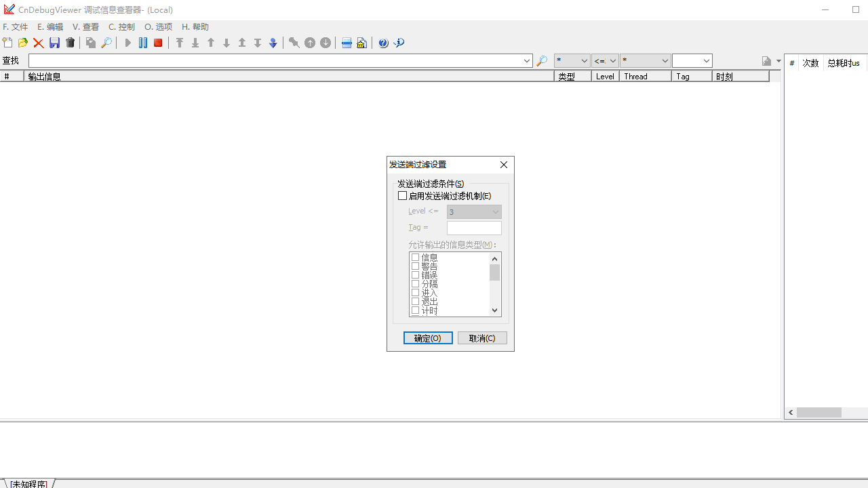Check the 分隔 message type box
The image size is (868, 488).
tap(416, 284)
